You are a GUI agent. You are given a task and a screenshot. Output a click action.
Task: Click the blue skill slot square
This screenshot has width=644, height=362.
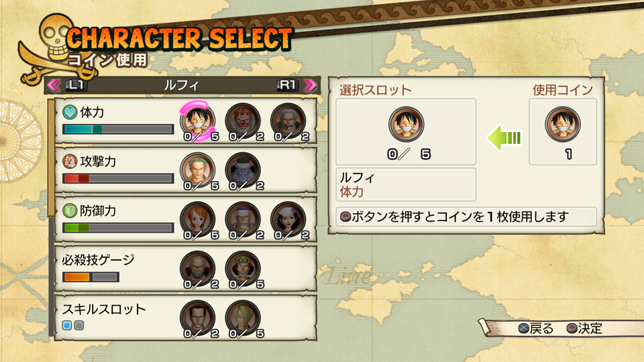[67, 326]
